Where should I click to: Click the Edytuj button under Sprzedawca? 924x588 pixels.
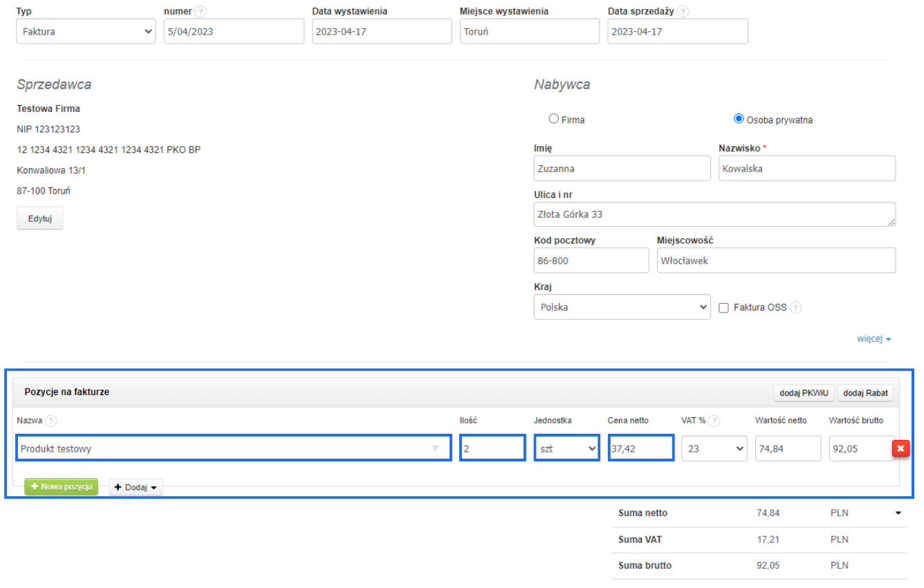point(39,219)
